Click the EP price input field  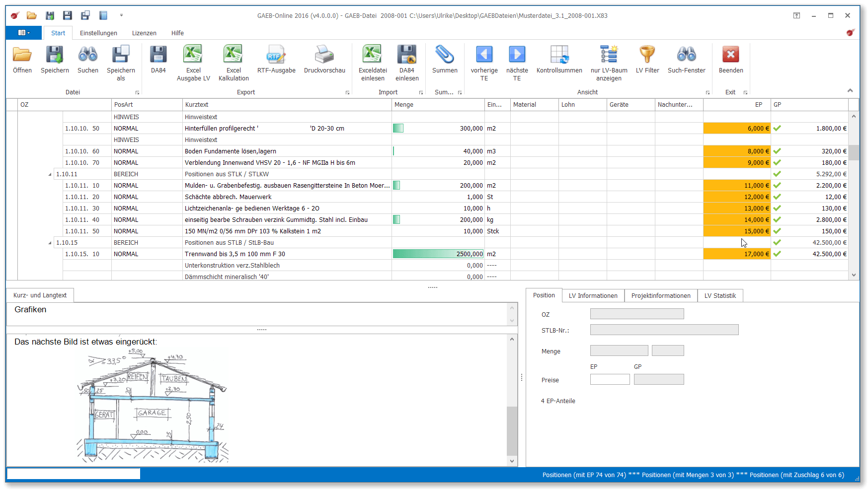610,380
